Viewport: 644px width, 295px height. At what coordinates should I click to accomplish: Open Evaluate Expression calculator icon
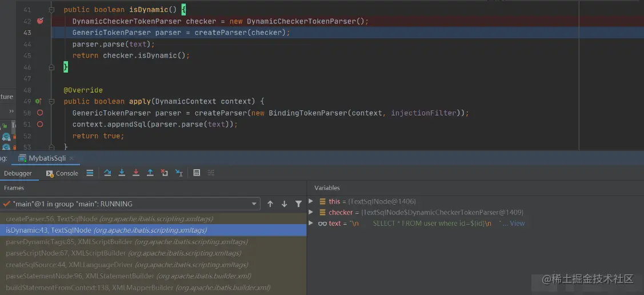(x=197, y=173)
